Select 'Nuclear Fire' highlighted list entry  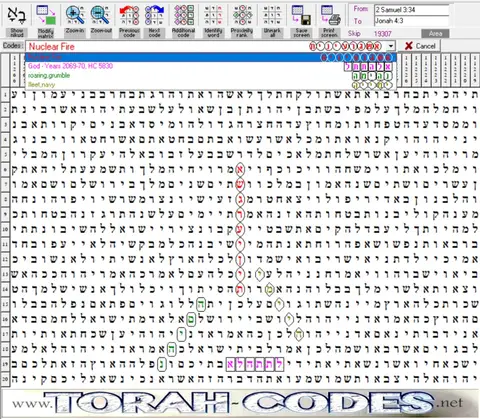pyautogui.click(x=211, y=57)
